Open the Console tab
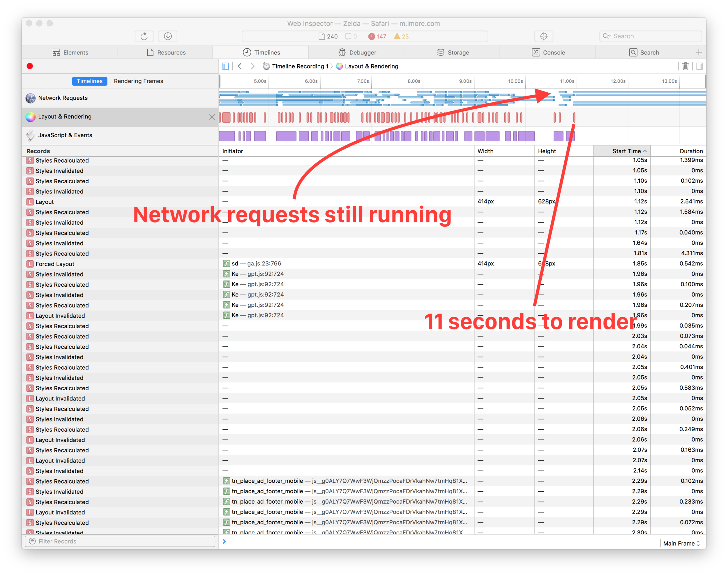This screenshot has width=728, height=575. 548,52
